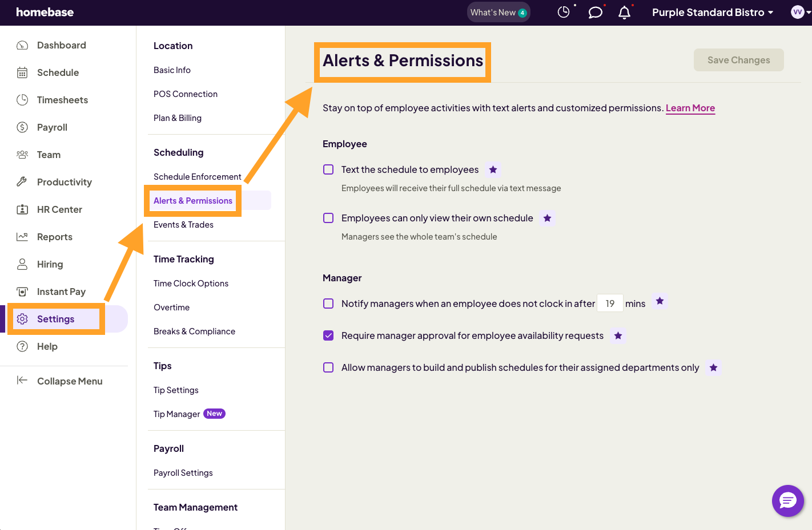
Task: Open the time clock icon in the top bar
Action: pyautogui.click(x=564, y=11)
